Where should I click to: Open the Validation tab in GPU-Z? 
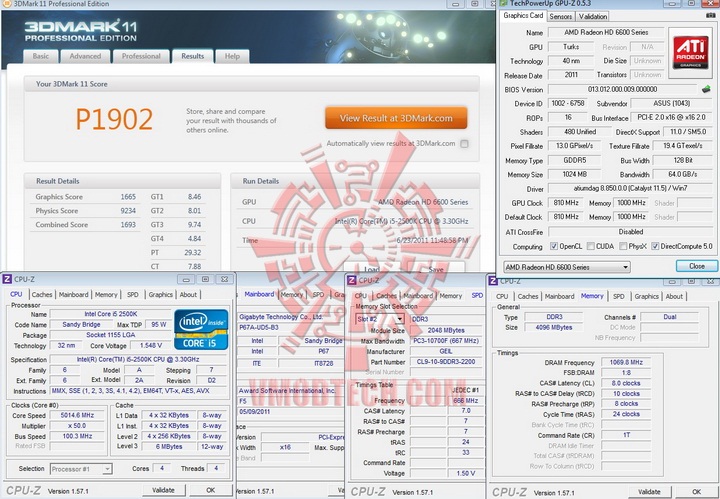point(592,16)
